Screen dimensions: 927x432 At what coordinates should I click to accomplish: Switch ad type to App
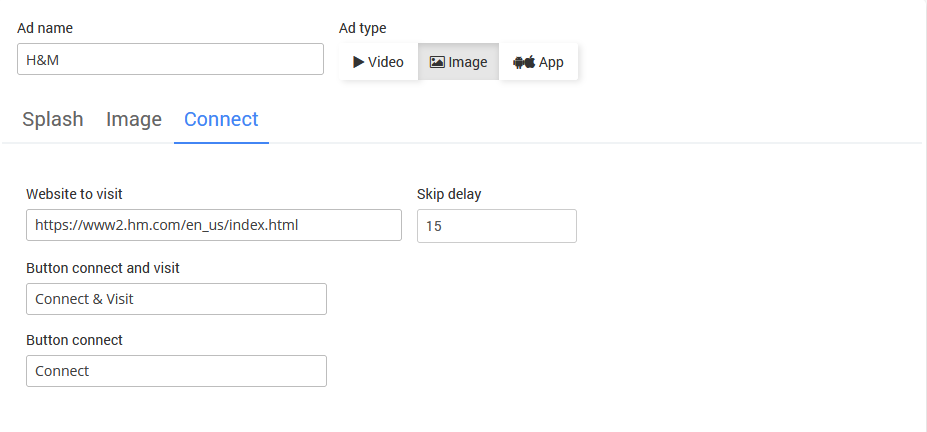(x=539, y=62)
